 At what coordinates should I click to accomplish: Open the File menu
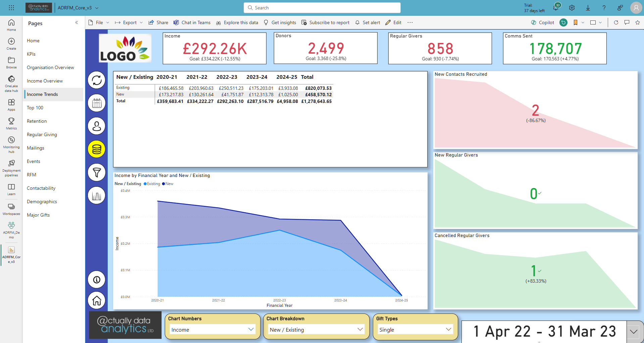point(99,22)
